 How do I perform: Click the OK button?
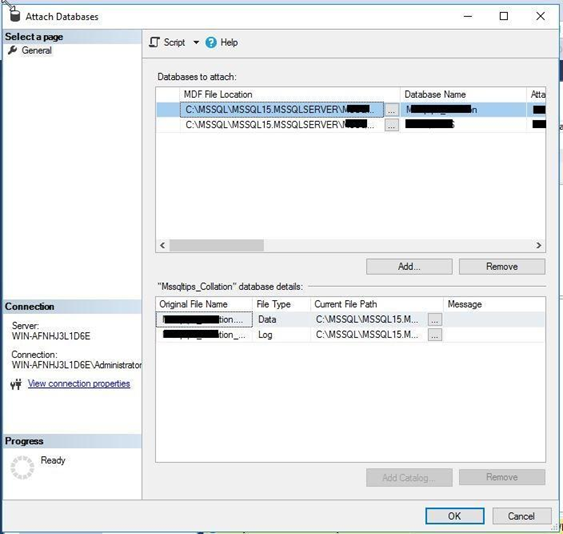click(455, 516)
